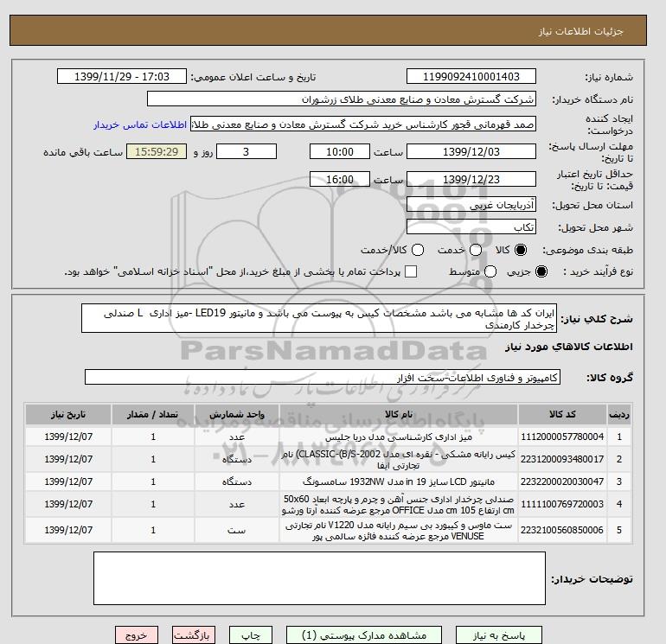Click the مانیتور LCD 1932NW item name
Image resolution: width=666 pixels, height=644 pixels.
399,481
